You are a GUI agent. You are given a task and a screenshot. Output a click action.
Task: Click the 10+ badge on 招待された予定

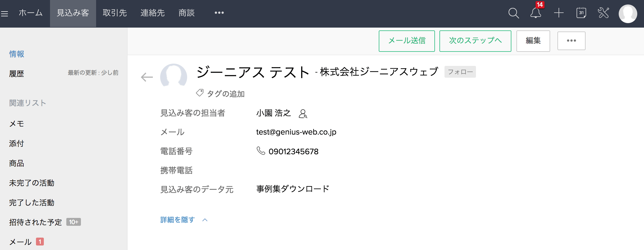pos(74,222)
